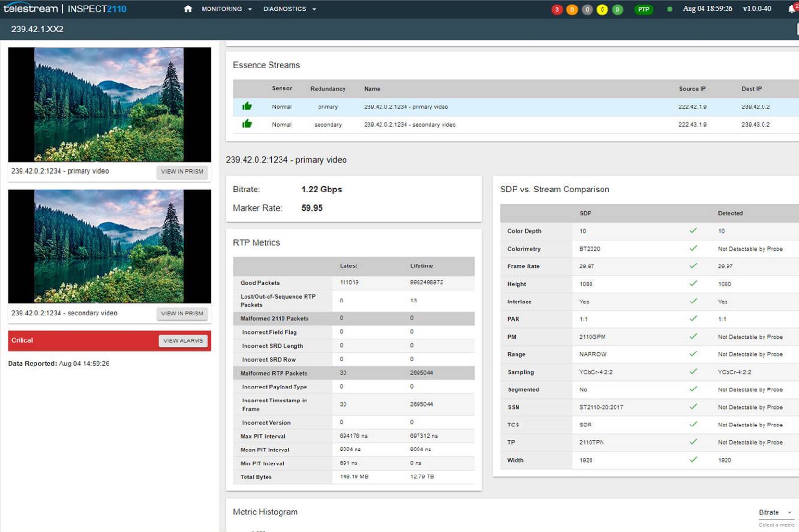
Task: Click thumbs-up icon for primary stream
Action: pyautogui.click(x=247, y=106)
